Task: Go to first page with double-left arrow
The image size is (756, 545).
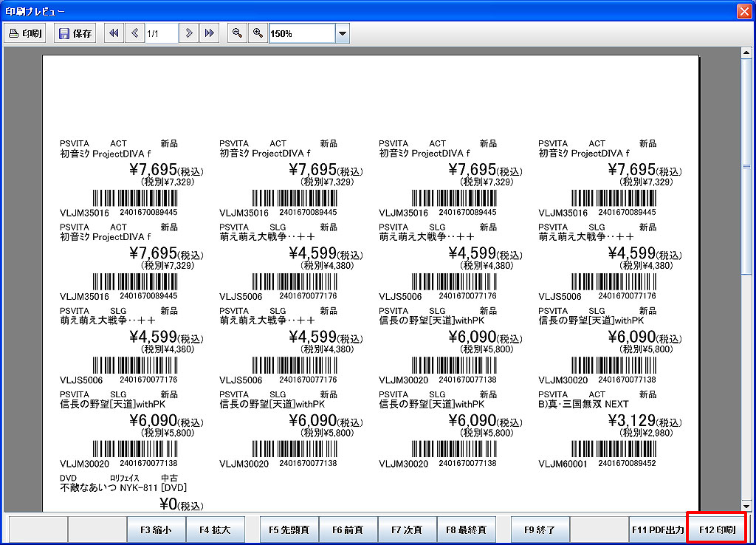Action: click(114, 33)
